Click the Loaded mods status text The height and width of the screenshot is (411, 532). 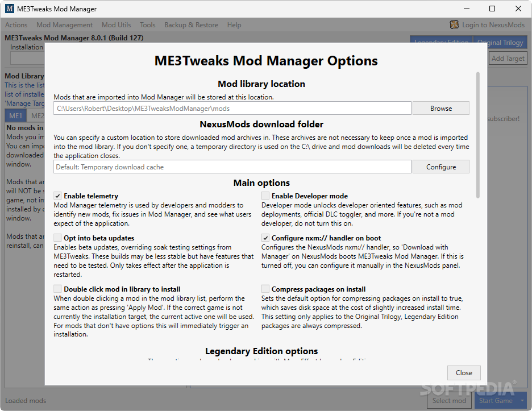pyautogui.click(x=26, y=400)
